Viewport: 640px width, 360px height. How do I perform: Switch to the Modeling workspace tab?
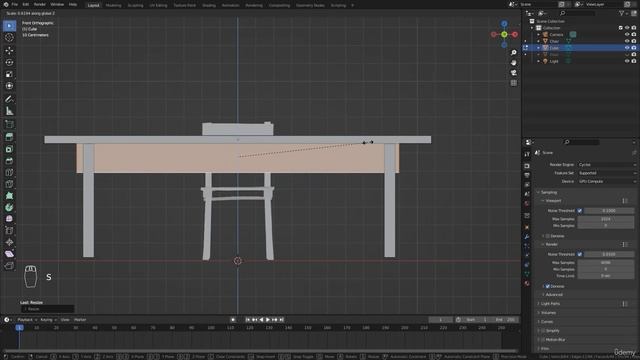[113, 5]
